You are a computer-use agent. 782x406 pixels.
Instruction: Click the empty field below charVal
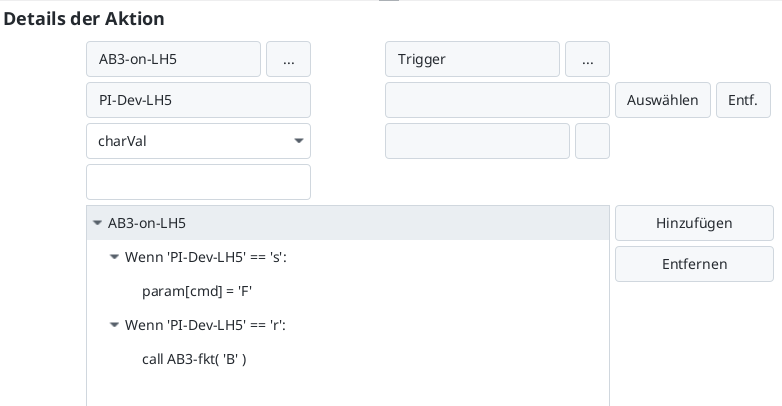pos(198,182)
